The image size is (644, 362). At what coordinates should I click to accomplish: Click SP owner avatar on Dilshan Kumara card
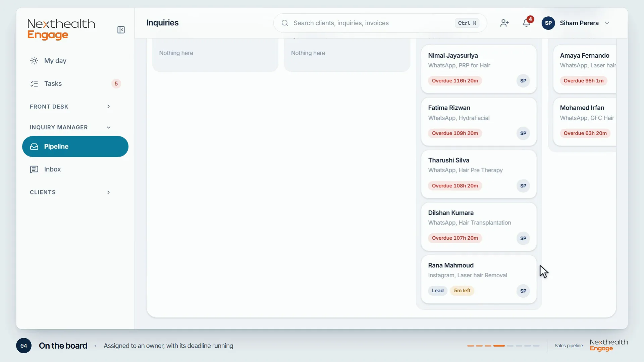click(x=523, y=238)
